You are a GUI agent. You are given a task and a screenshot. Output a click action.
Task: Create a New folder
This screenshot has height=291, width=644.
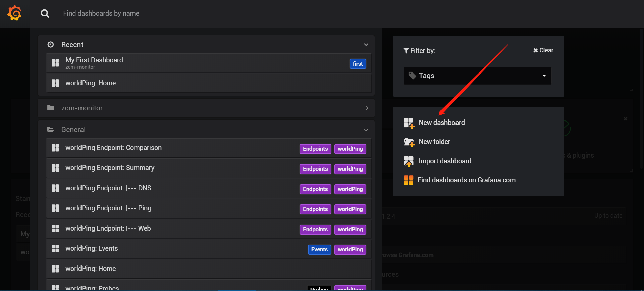coord(434,142)
